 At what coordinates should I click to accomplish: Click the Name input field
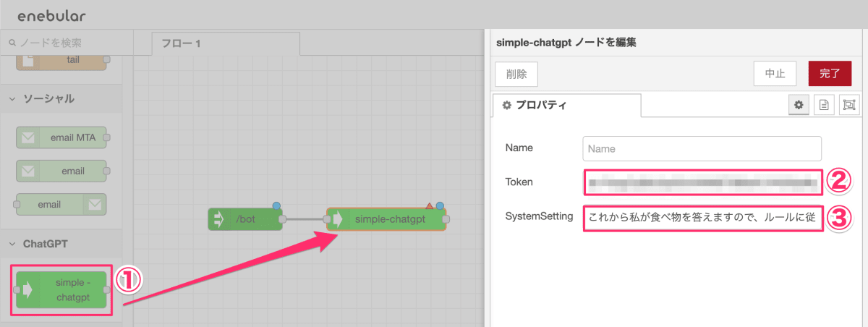point(702,148)
